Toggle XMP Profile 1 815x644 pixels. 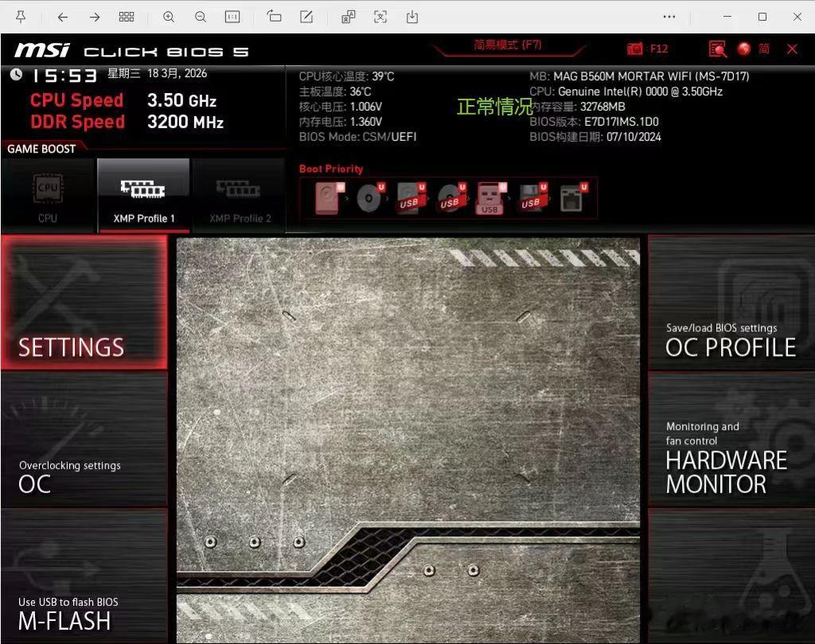[143, 196]
